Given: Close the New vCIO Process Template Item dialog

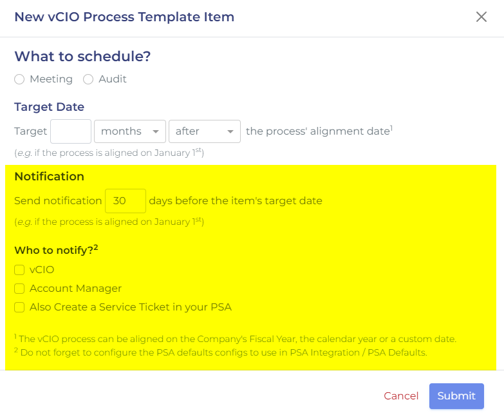Looking at the screenshot, I should [481, 17].
